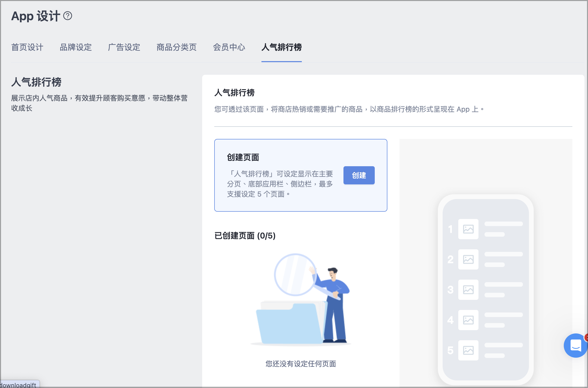Viewport: 588px width, 388px height.
Task: Open the 广告设定 tab
Action: click(x=124, y=47)
